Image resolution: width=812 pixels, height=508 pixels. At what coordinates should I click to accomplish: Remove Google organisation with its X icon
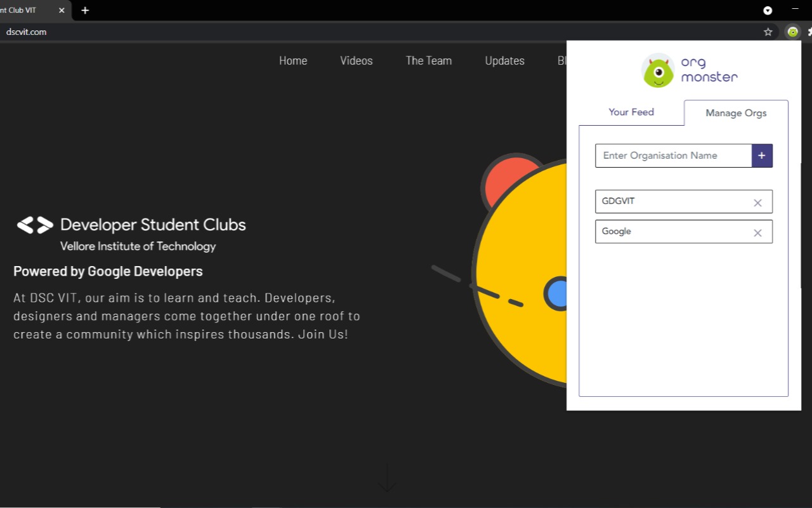pyautogui.click(x=757, y=233)
